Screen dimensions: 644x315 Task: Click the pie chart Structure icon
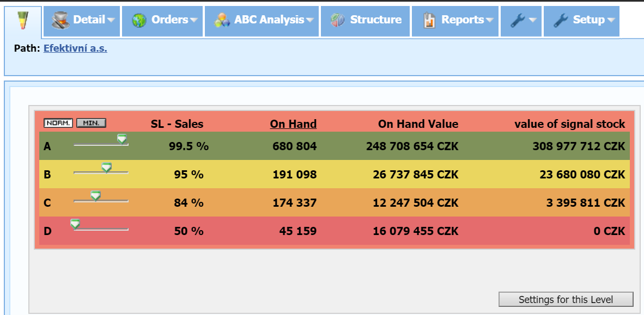click(338, 21)
